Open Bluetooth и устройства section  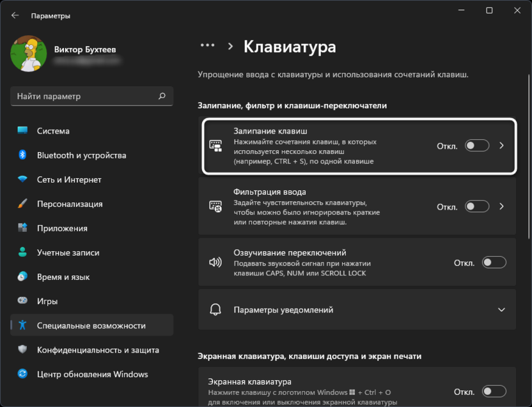click(x=92, y=155)
